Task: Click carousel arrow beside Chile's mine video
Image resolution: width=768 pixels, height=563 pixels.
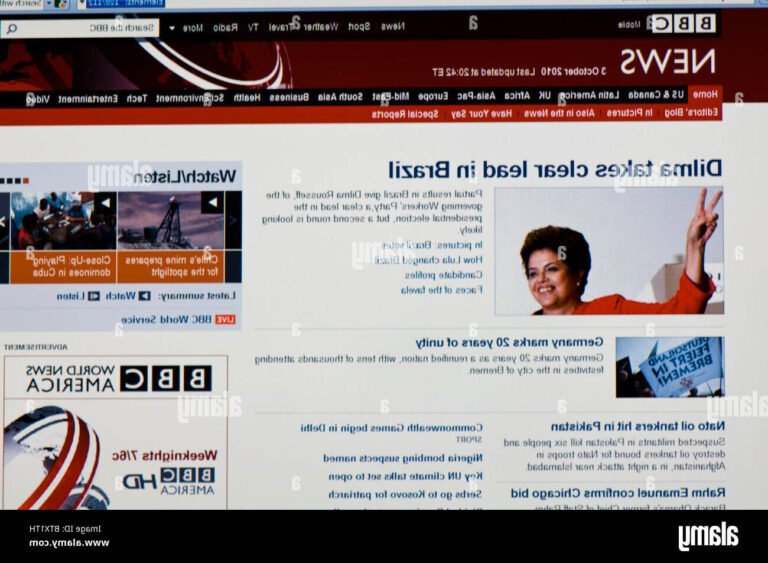Action: [x=233, y=220]
